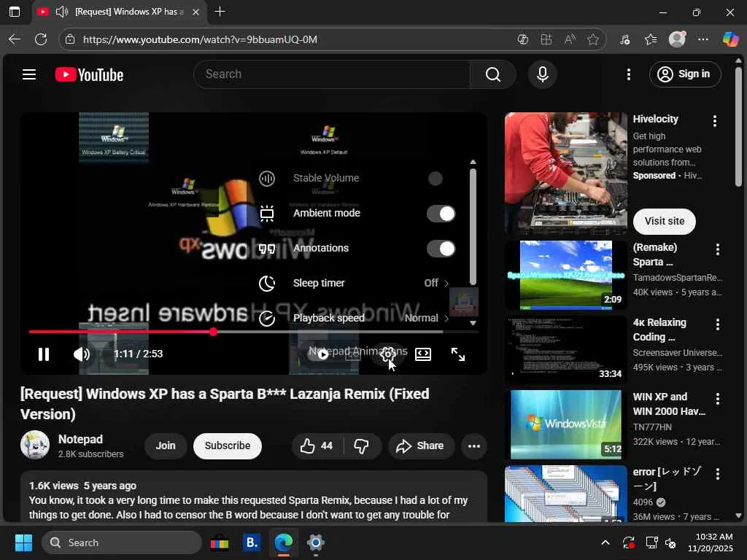
Task: Open Settings from the taskbar
Action: 315,542
